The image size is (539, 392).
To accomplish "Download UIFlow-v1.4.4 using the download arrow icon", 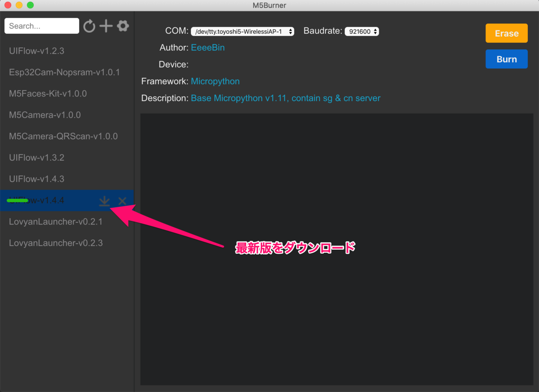I will (x=104, y=201).
